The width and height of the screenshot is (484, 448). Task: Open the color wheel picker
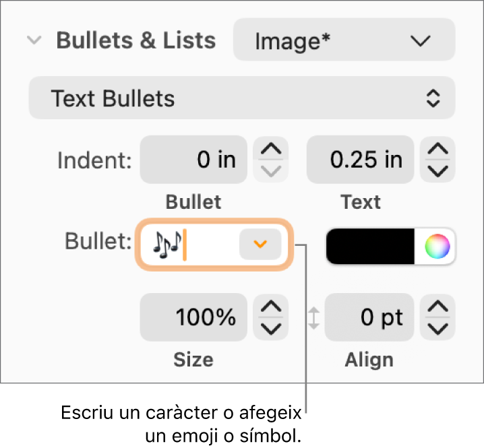coord(437,247)
